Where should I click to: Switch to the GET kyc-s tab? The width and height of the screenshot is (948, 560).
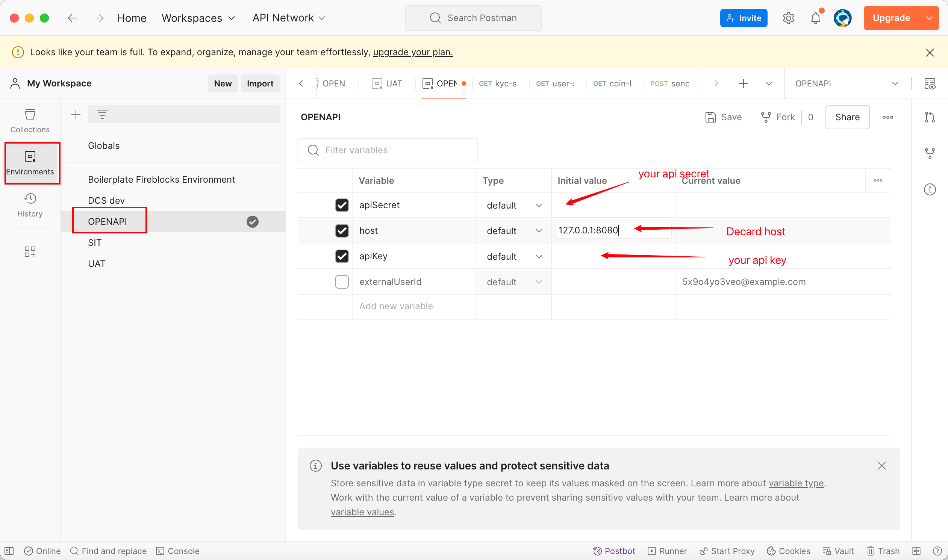tap(497, 83)
